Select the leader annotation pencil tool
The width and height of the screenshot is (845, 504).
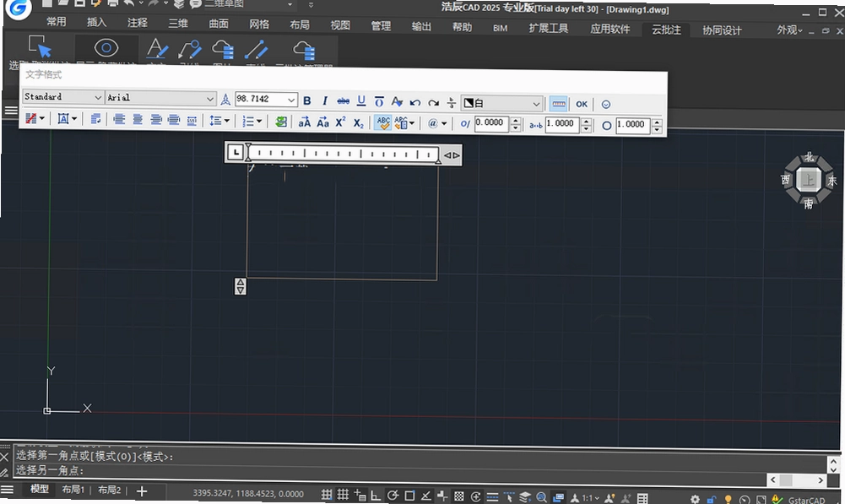coord(190,50)
